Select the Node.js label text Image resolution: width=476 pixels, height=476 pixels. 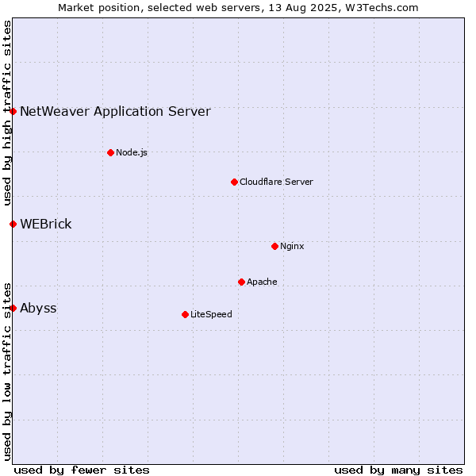(132, 152)
